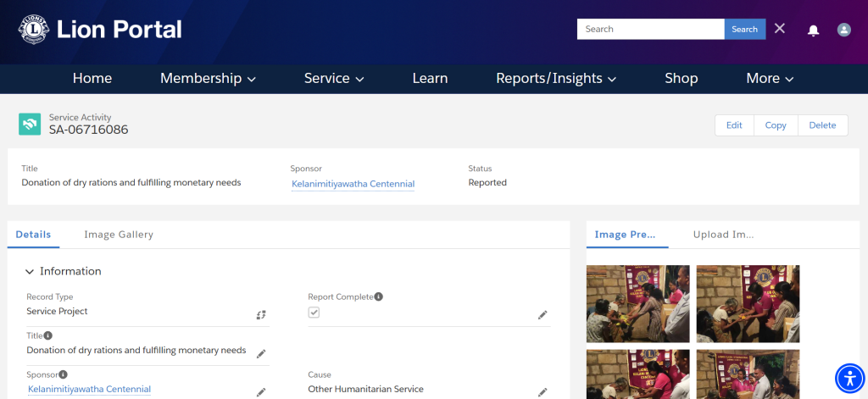Open the Shop navigation item

click(x=682, y=79)
